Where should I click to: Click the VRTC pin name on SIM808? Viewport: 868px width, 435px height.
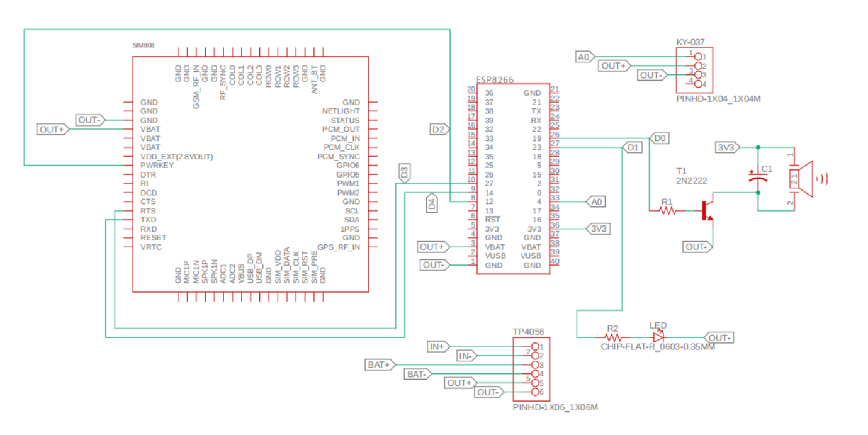151,247
